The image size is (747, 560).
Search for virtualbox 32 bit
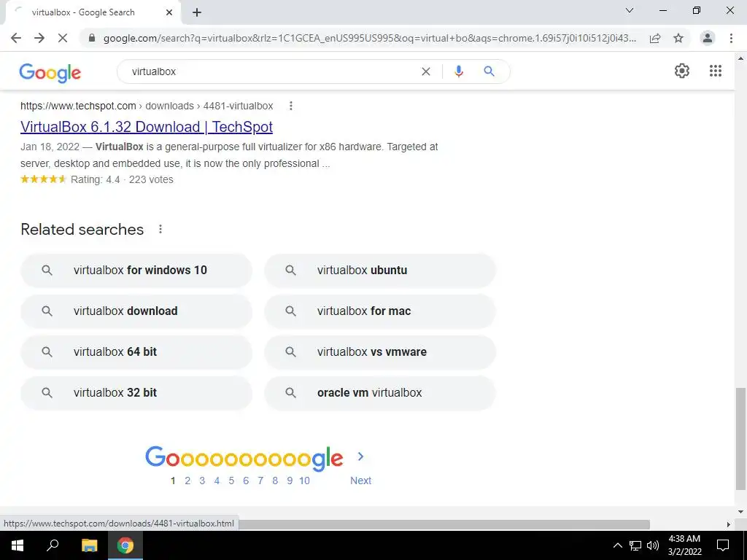coord(136,393)
